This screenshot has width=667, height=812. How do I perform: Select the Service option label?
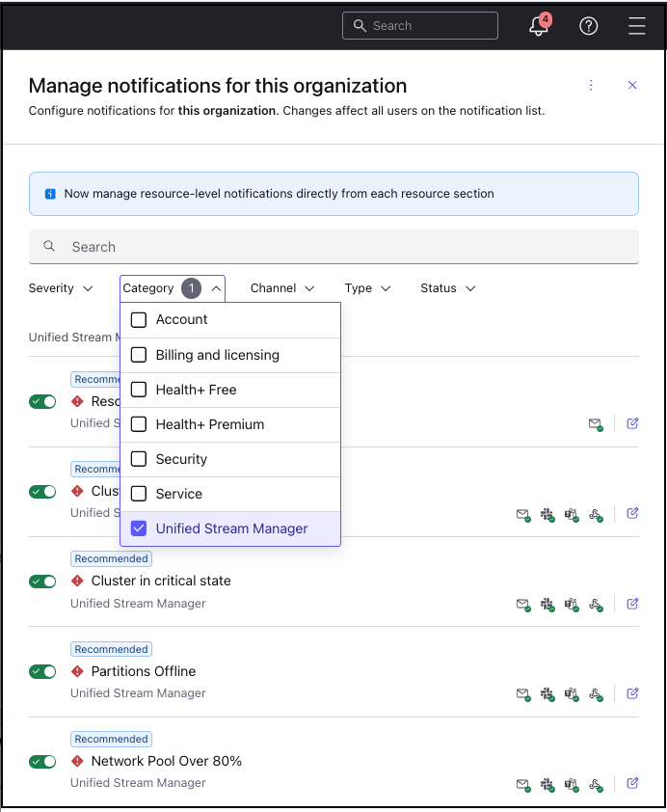click(179, 494)
